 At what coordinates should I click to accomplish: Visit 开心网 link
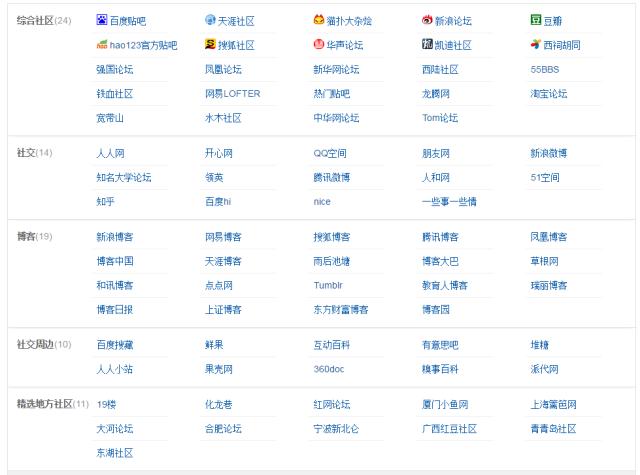pyautogui.click(x=219, y=153)
